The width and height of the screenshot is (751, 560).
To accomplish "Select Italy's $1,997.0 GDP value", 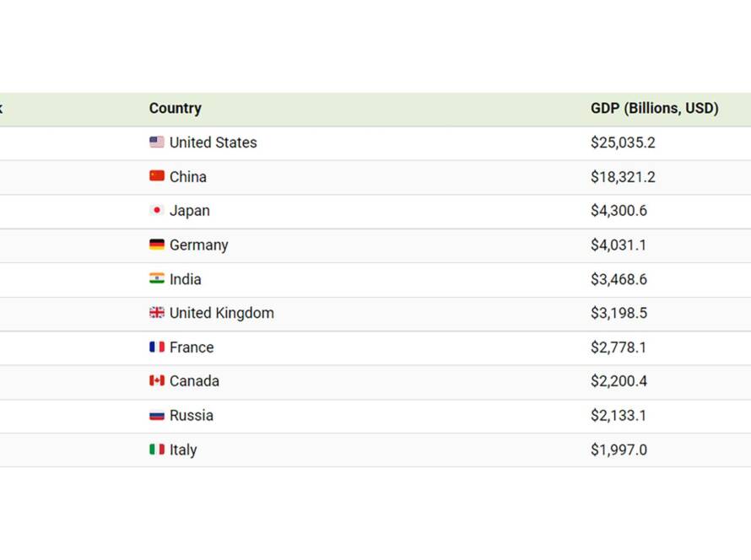I will coord(619,450).
